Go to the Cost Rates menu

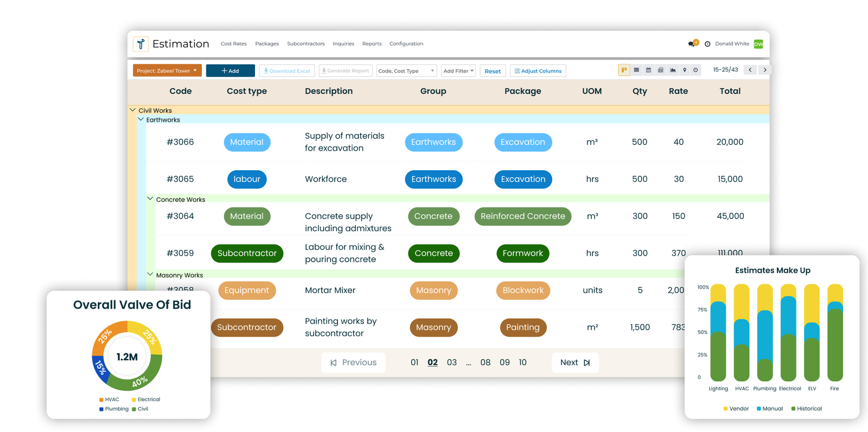pyautogui.click(x=233, y=44)
